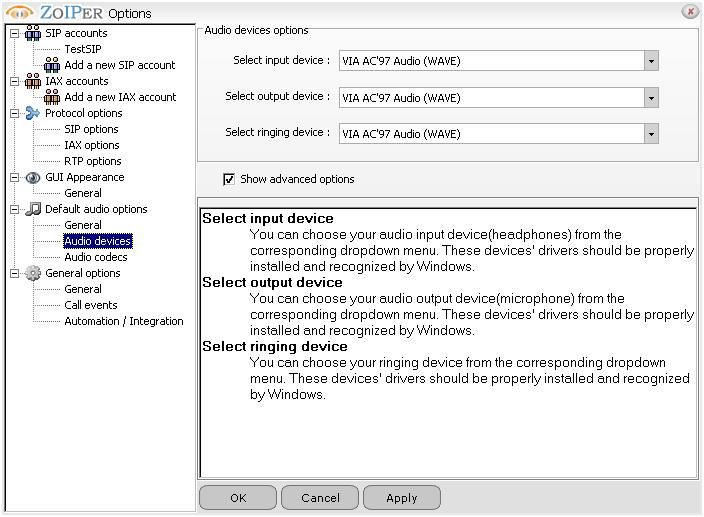Click the GUI Appearance eye icon
The height and width of the screenshot is (517, 704).
[x=33, y=177]
